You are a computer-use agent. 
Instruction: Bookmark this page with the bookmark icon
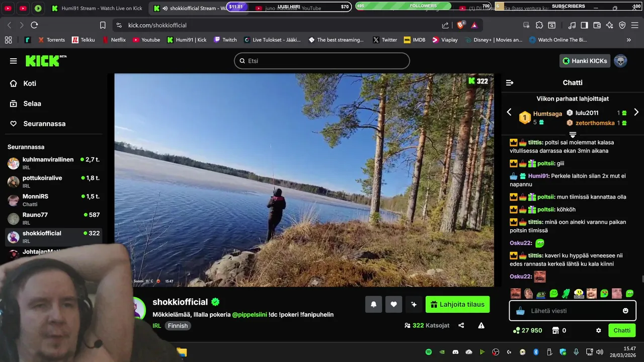[103, 25]
